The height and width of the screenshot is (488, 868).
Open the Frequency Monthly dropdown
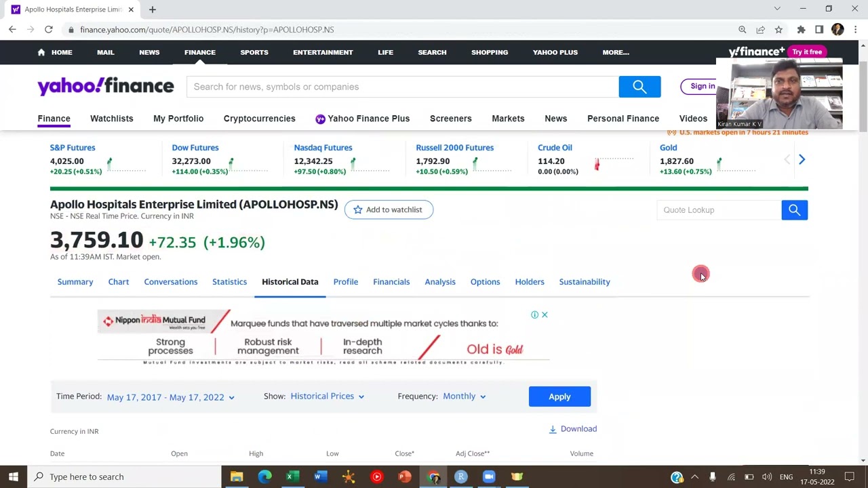point(464,396)
